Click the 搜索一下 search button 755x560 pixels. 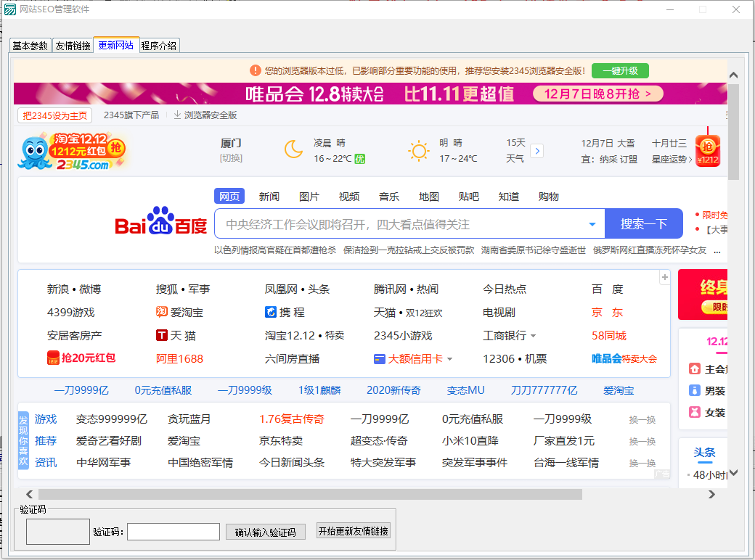(x=644, y=223)
